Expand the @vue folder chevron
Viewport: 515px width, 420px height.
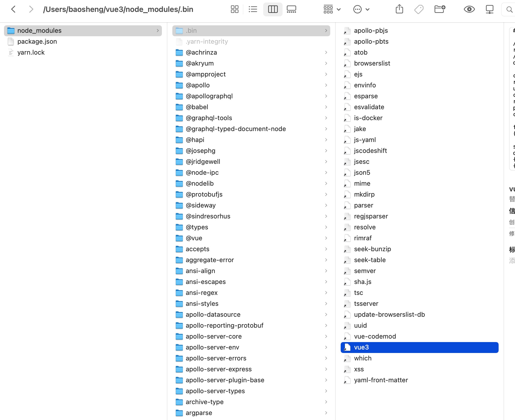(326, 238)
